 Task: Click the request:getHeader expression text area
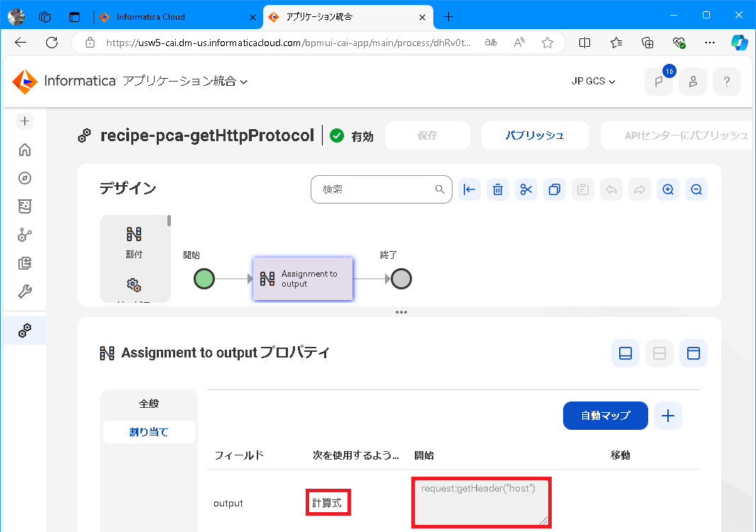[x=481, y=503]
